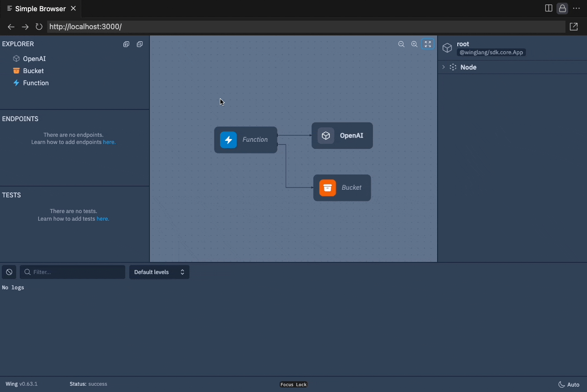Expand the Node entry in the right panel
This screenshot has height=392, width=587.
[x=443, y=67]
